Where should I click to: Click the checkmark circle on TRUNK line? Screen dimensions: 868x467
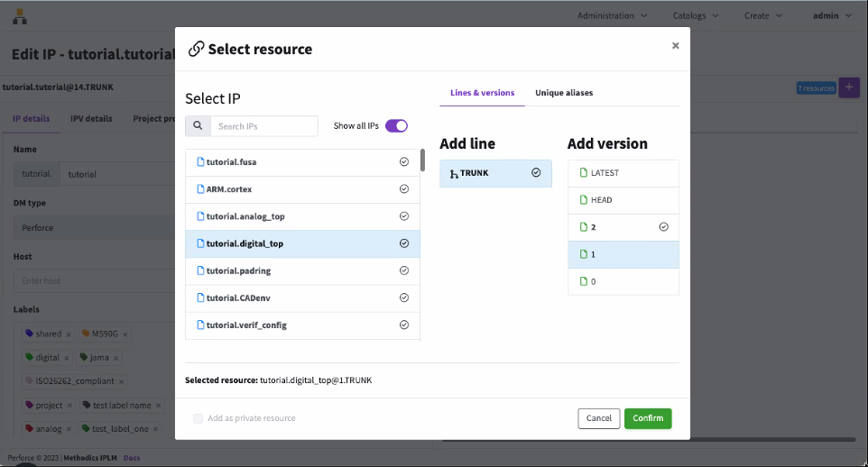tap(536, 173)
